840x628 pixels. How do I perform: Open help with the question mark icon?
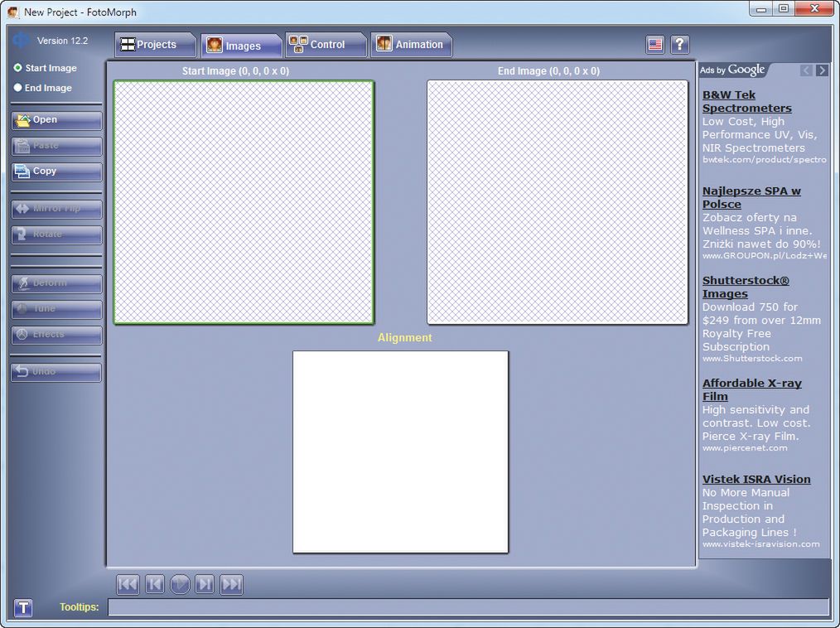[680, 44]
